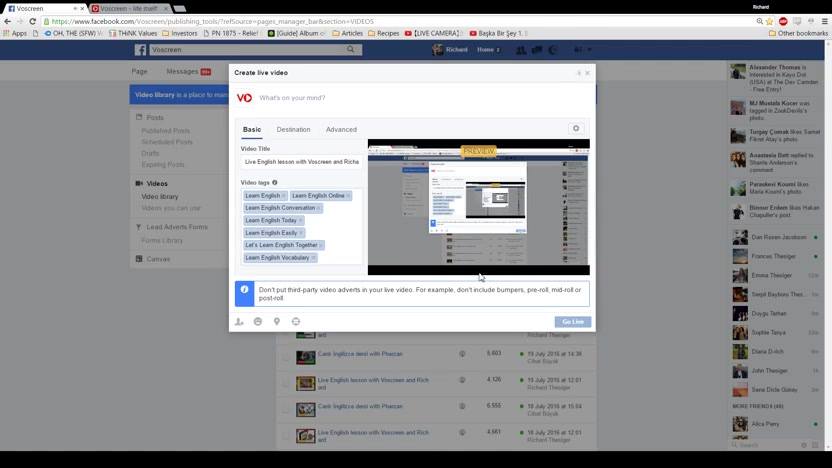Open the Facebook messages icon in top bar
This screenshot has width=832, height=468.
click(x=537, y=50)
